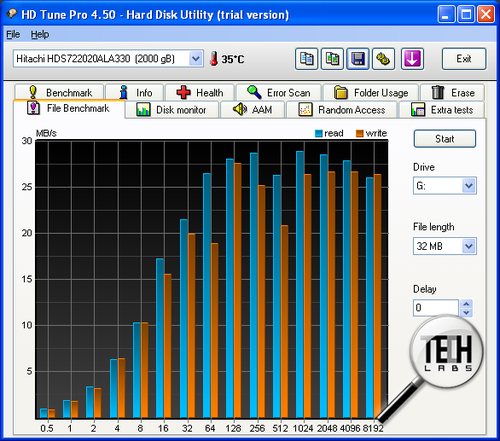Open the Benchmark tab
The image size is (500, 441).
click(x=59, y=92)
